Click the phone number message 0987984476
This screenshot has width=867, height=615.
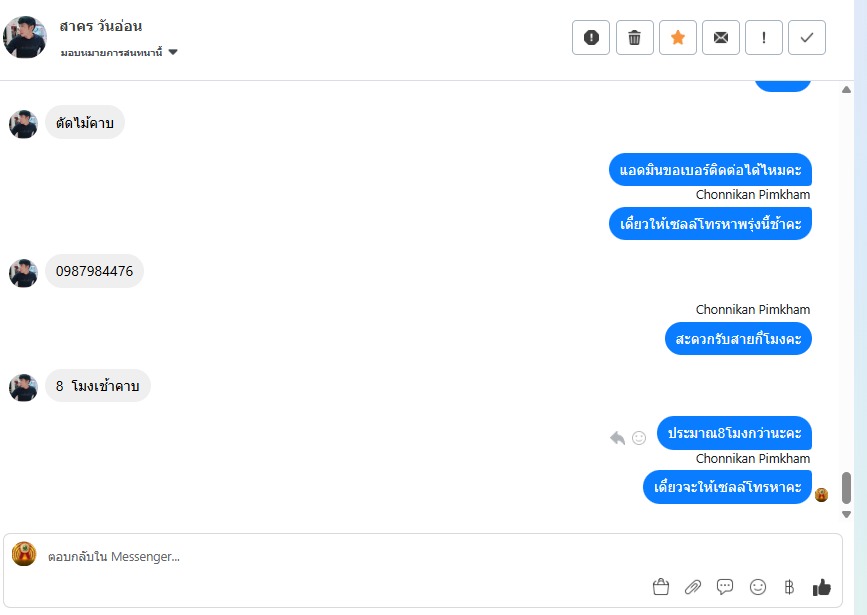(x=95, y=271)
